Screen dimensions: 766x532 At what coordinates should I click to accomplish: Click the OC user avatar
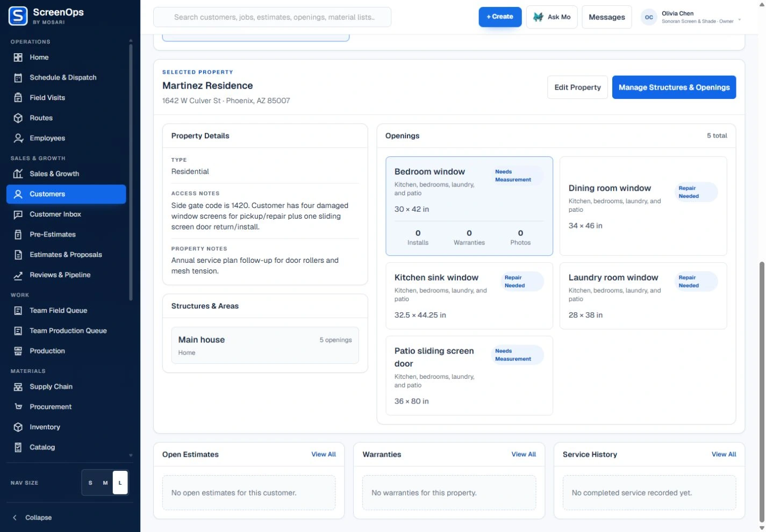tap(649, 17)
